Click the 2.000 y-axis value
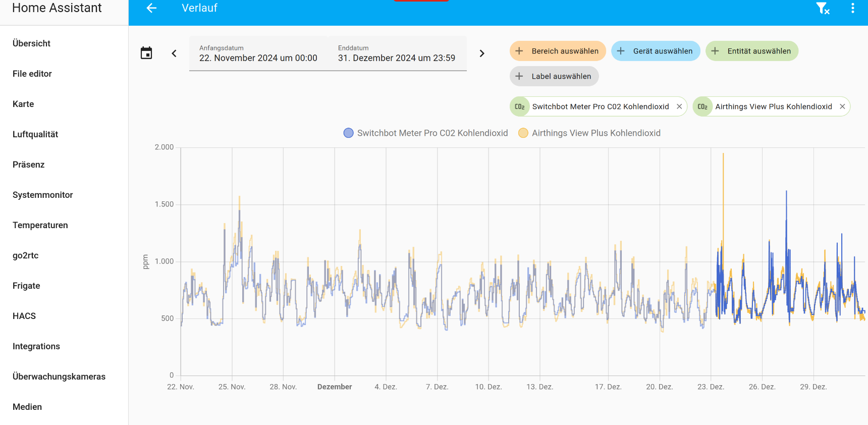868x425 pixels. click(x=164, y=147)
